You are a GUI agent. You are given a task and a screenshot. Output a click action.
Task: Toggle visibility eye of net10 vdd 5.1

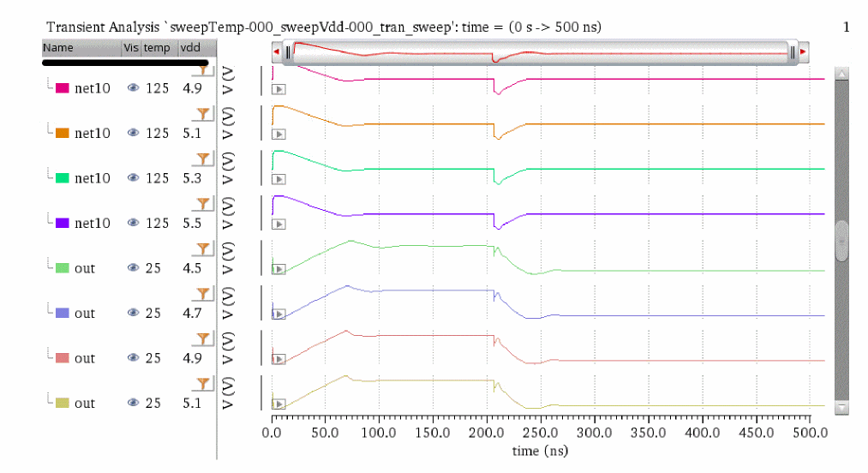[133, 132]
